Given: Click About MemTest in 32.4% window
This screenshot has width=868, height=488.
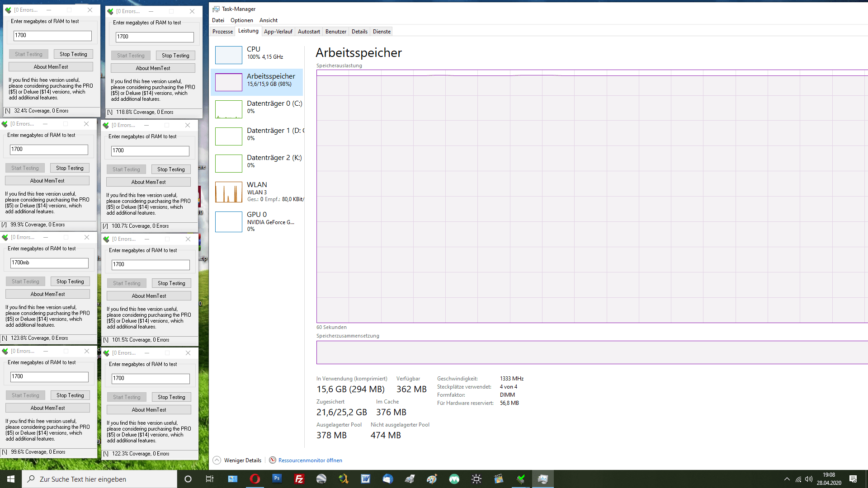Looking at the screenshot, I should tap(51, 67).
